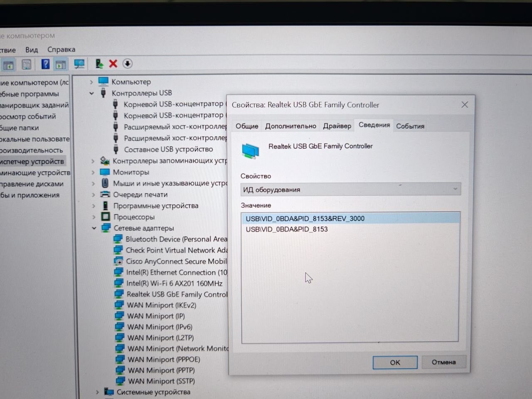Collapse the Сетевые адаптеры node
Viewport: 532px width, 399px height.
tap(94, 228)
